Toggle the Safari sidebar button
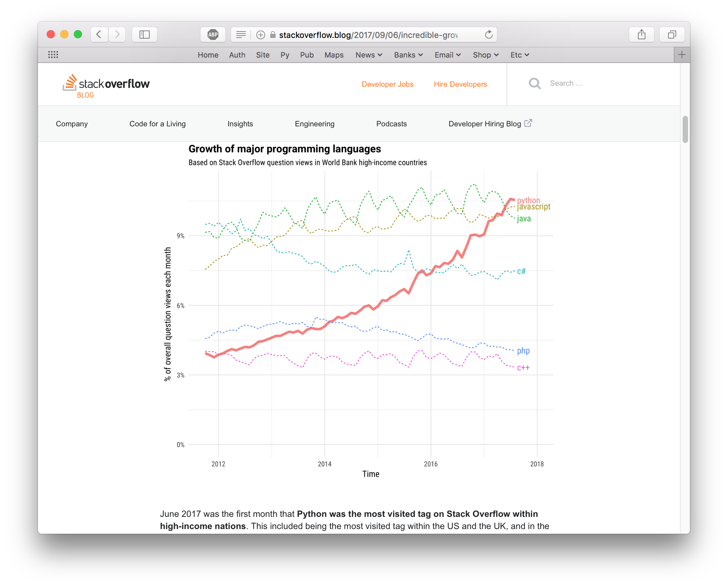 [x=145, y=35]
